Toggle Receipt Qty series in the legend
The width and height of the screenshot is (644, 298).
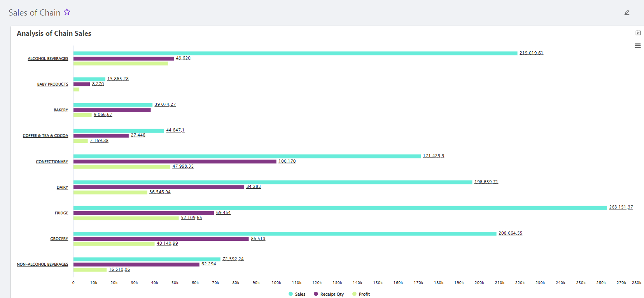tap(329, 294)
